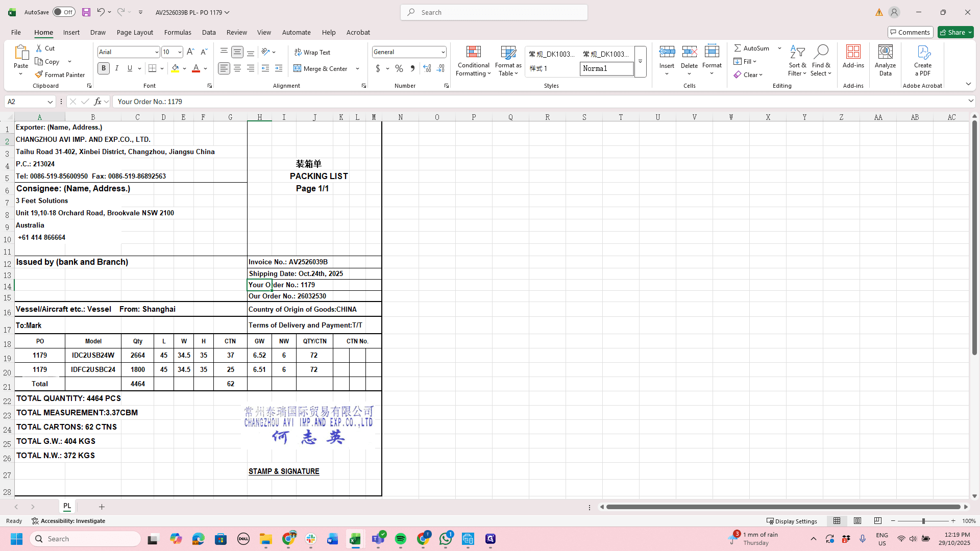Open Excel's Add-ins button

point(853,57)
